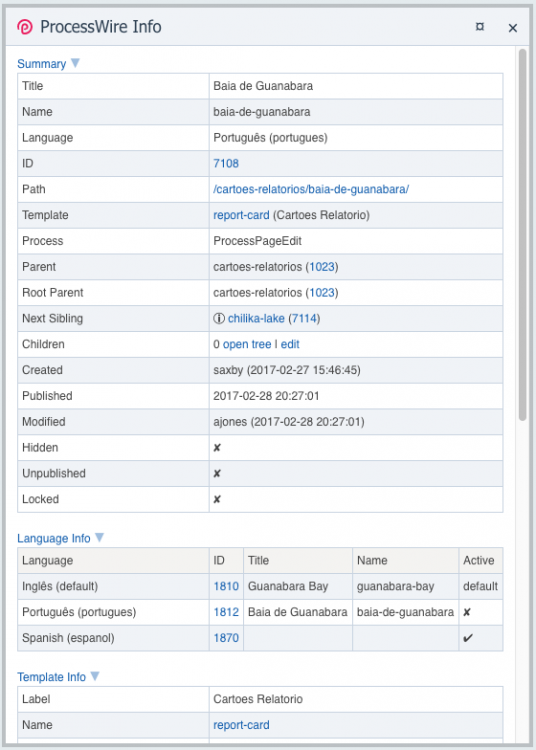Open language ID 1870 link

pyautogui.click(x=226, y=638)
